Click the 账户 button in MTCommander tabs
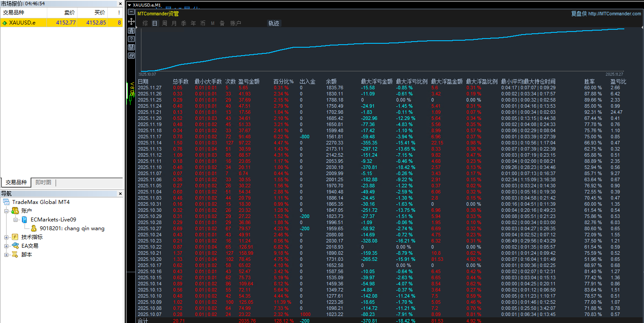644x323 pixels. coord(236,24)
